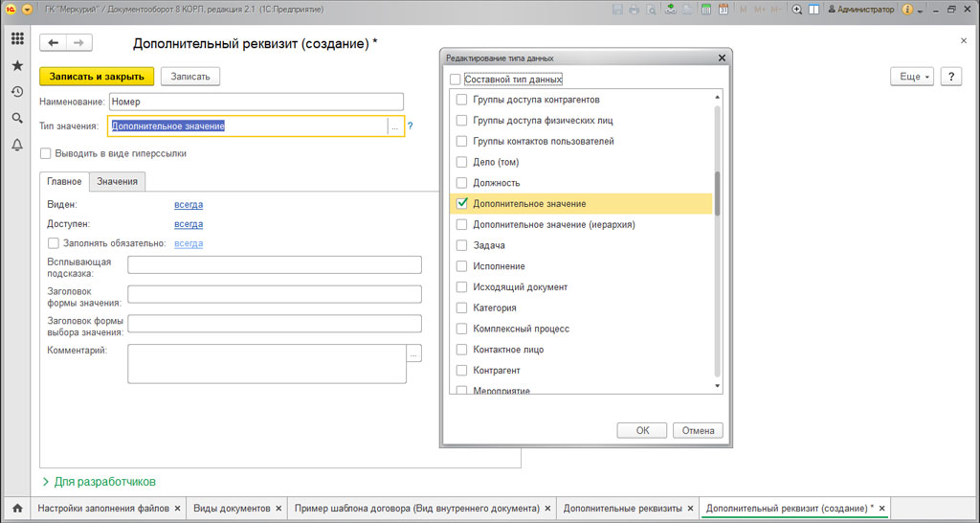Open the History clock icon
The height and width of the screenshot is (523, 980).
[17, 92]
